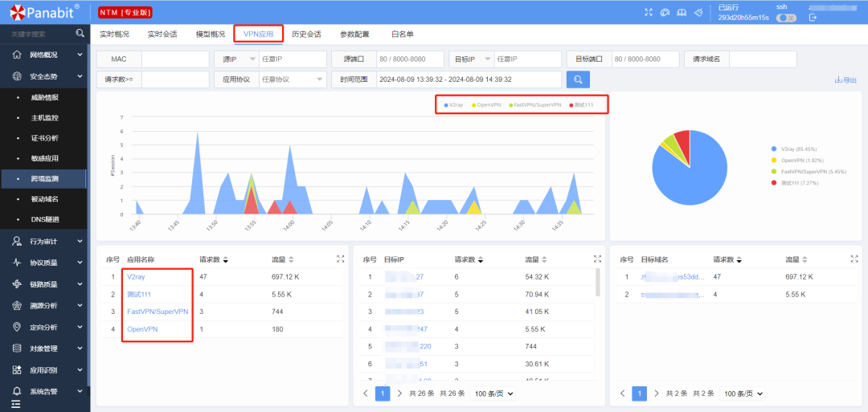
Task: Expand the 目标IP table to fullscreen
Action: tap(597, 259)
